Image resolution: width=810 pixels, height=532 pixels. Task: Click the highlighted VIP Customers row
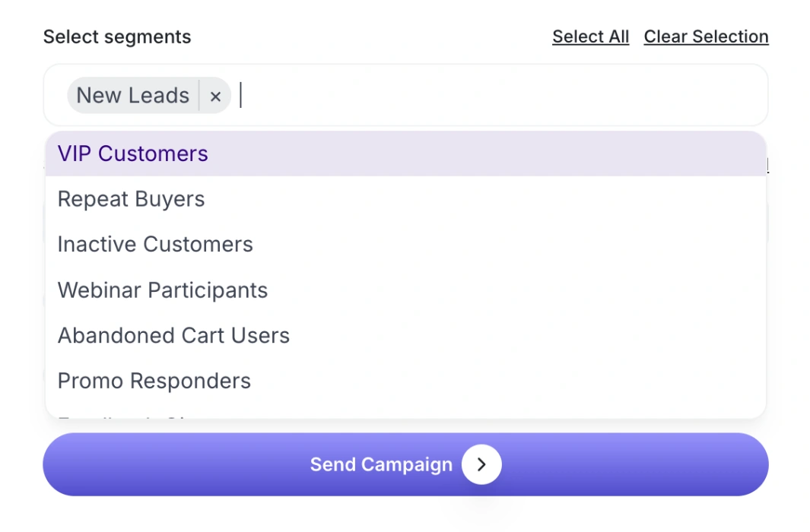click(133, 154)
